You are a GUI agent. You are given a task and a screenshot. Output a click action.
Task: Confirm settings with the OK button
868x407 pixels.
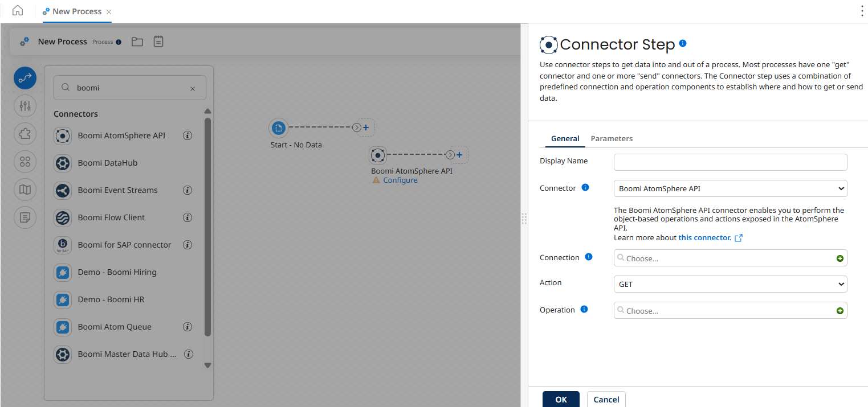(561, 399)
